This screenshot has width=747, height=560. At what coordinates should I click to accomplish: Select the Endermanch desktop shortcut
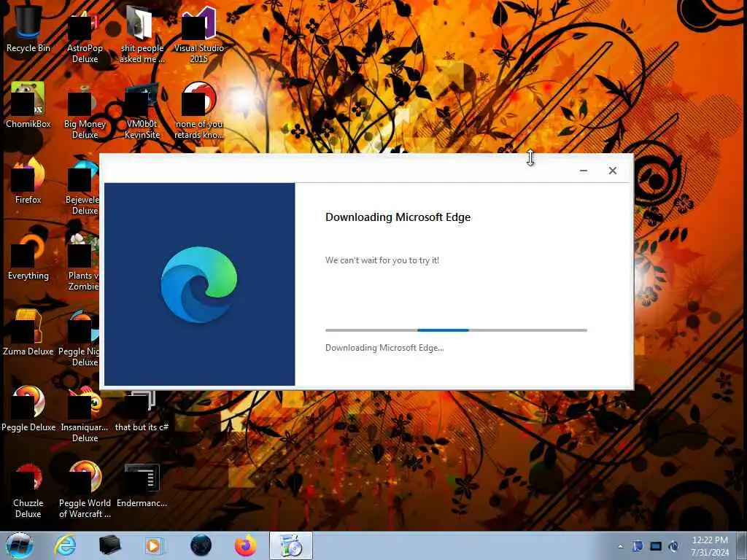click(x=142, y=486)
